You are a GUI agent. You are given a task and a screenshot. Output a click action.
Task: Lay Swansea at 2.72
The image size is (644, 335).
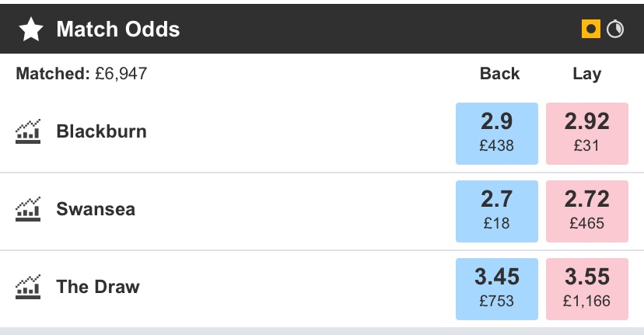(587, 211)
